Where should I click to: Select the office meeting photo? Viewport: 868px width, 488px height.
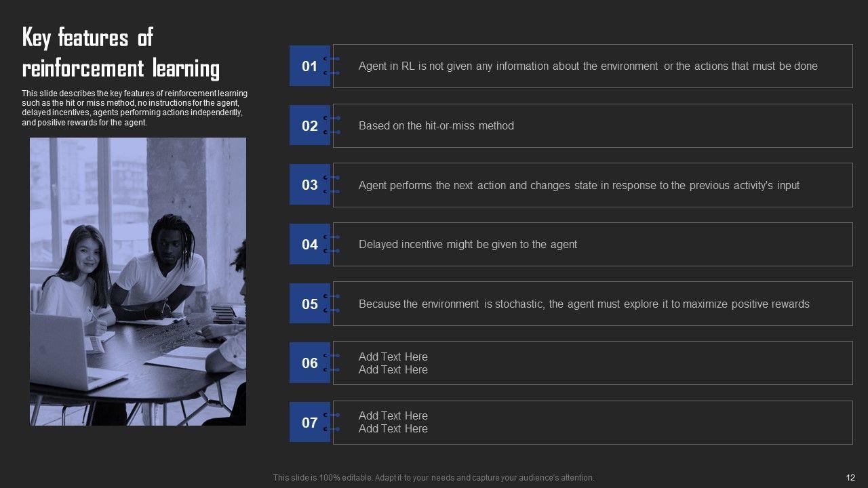pyautogui.click(x=138, y=281)
